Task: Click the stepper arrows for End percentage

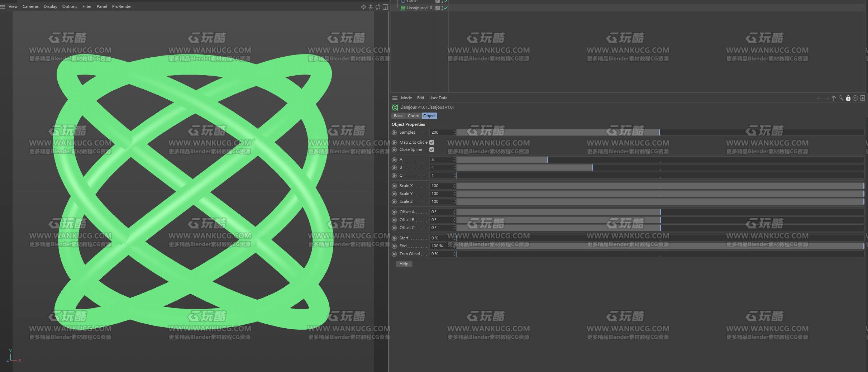Action: [x=454, y=246]
